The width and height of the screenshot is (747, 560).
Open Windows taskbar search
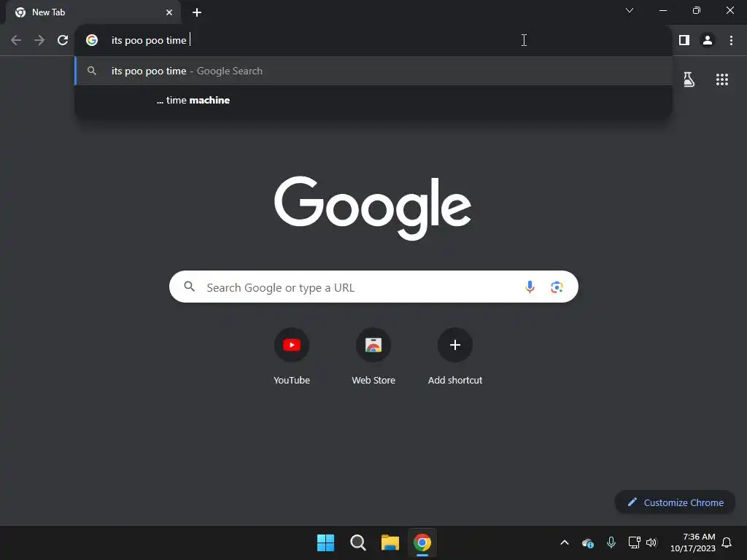(357, 542)
